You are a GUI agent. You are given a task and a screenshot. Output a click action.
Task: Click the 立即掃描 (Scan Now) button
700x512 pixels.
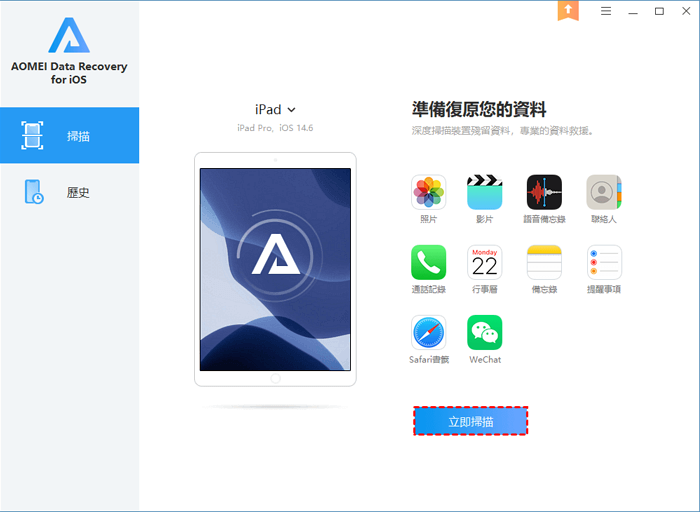(x=471, y=421)
